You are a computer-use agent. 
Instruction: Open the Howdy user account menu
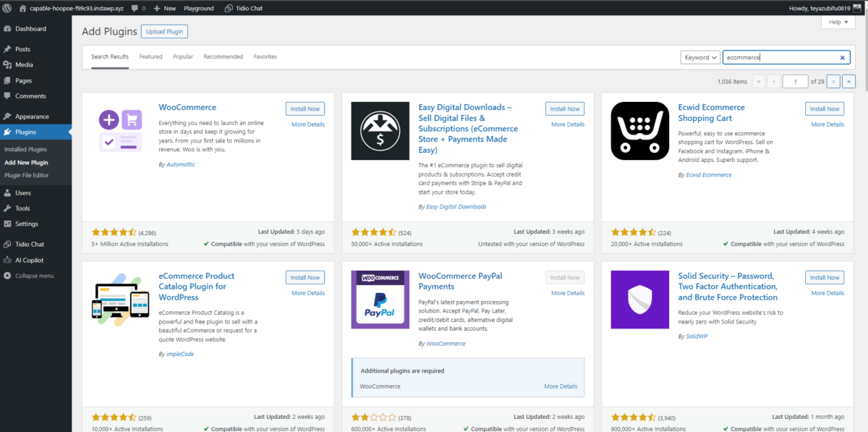click(x=825, y=8)
